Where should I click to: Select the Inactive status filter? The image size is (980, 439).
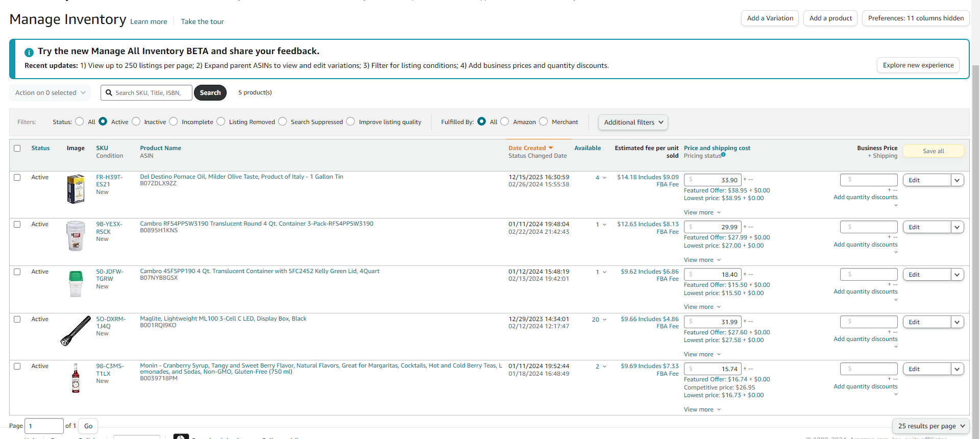pos(136,121)
